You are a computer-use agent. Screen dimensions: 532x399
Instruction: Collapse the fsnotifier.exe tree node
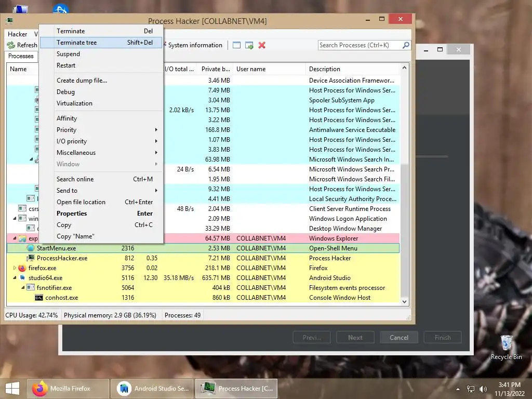point(23,288)
